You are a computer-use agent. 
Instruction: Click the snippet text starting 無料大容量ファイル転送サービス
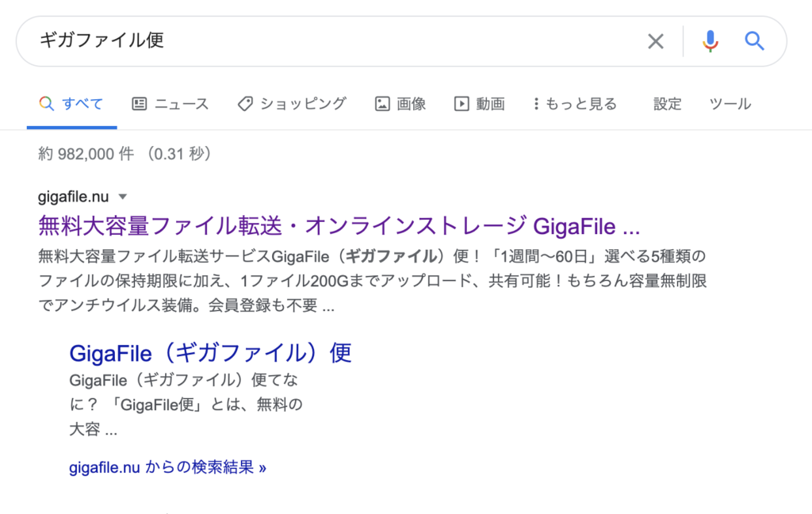click(373, 281)
